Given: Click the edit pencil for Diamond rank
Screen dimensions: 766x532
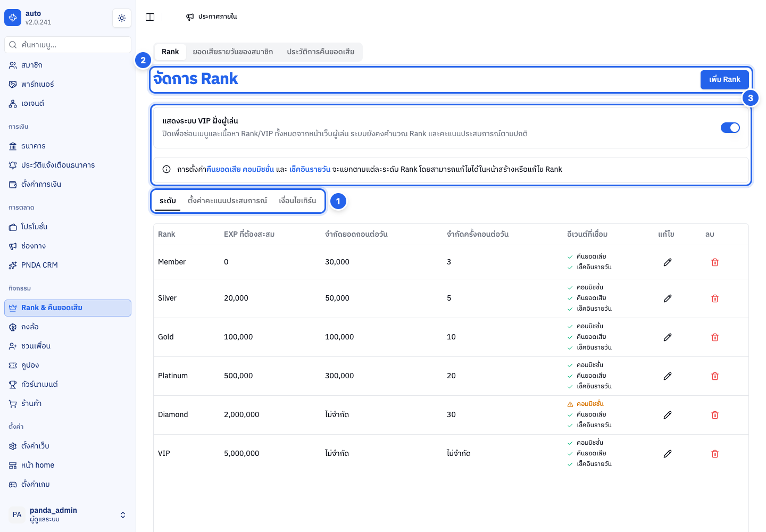Looking at the screenshot, I should point(668,415).
